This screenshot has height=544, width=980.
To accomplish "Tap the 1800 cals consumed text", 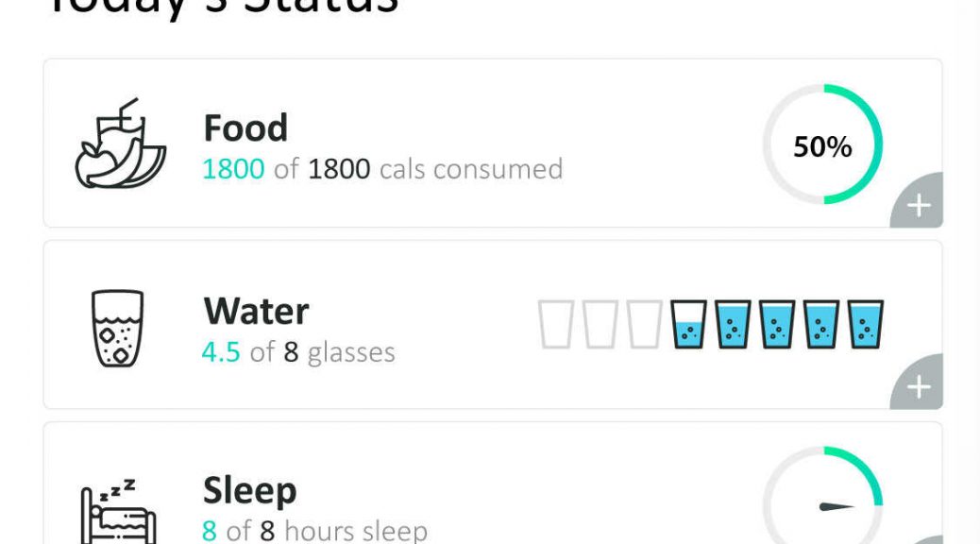I will click(x=382, y=169).
